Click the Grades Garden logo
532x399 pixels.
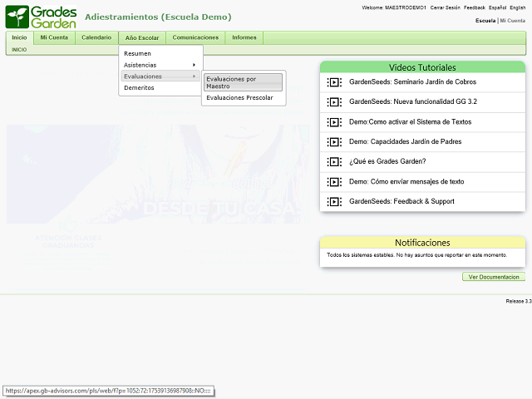[x=42, y=16]
